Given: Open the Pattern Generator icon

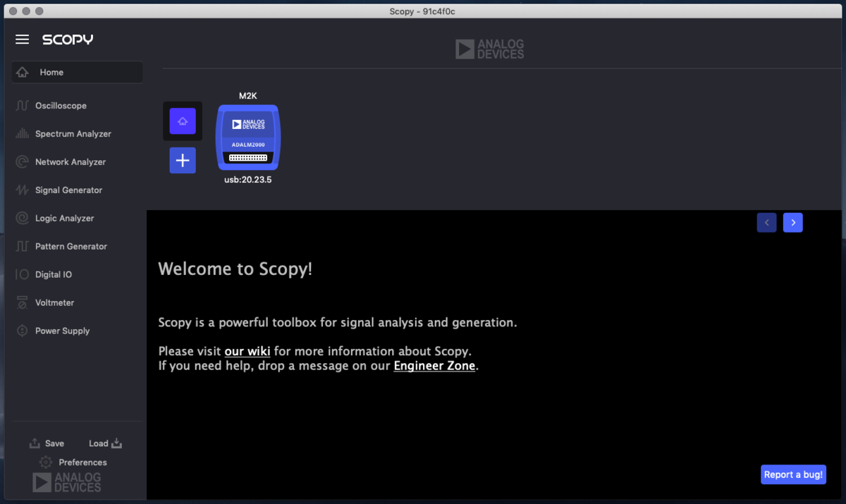Looking at the screenshot, I should [22, 247].
